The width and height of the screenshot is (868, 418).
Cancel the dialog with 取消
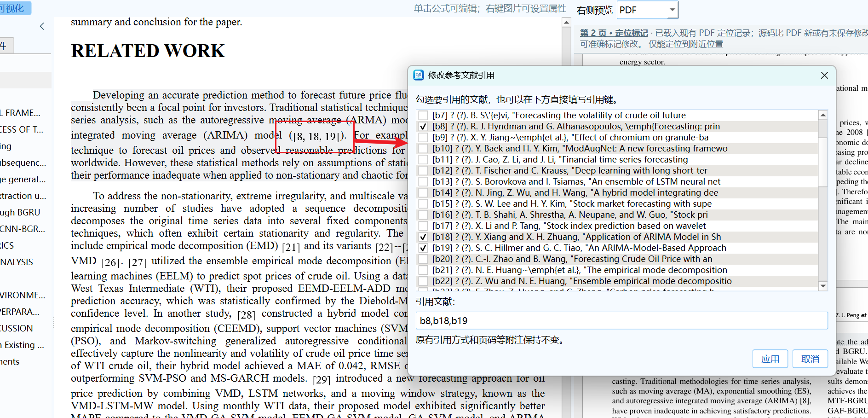point(810,359)
